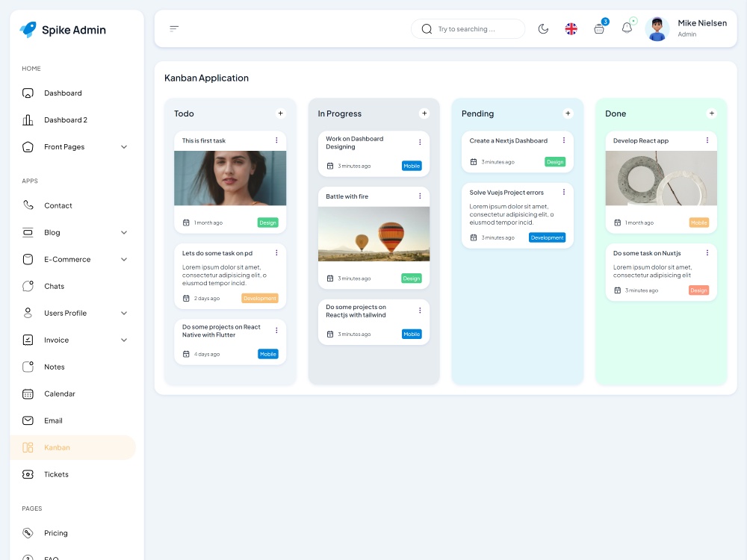Open options for Reactjs with tailwind card
The width and height of the screenshot is (747, 560).
point(420,311)
